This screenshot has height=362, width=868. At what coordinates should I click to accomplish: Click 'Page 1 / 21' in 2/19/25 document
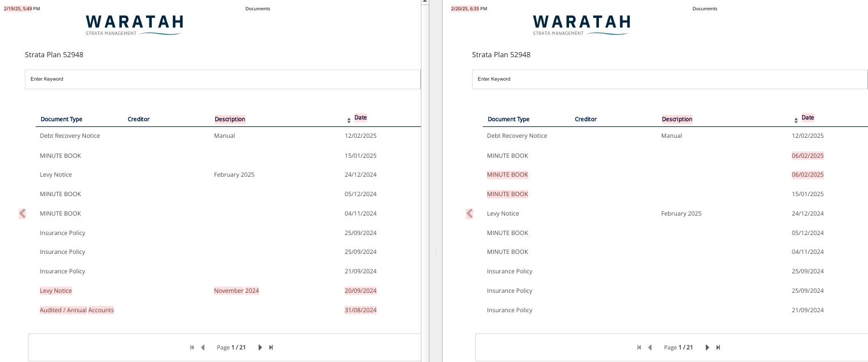(231, 347)
